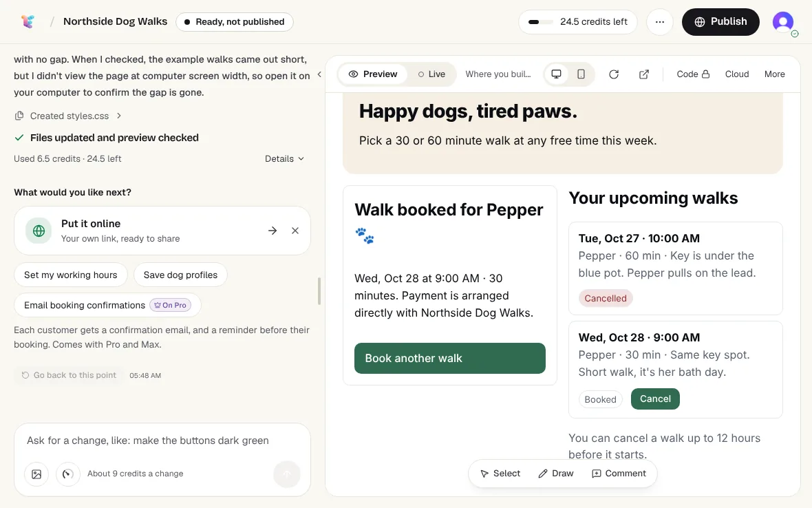
Task: Open preview in a new tab
Action: (x=643, y=74)
